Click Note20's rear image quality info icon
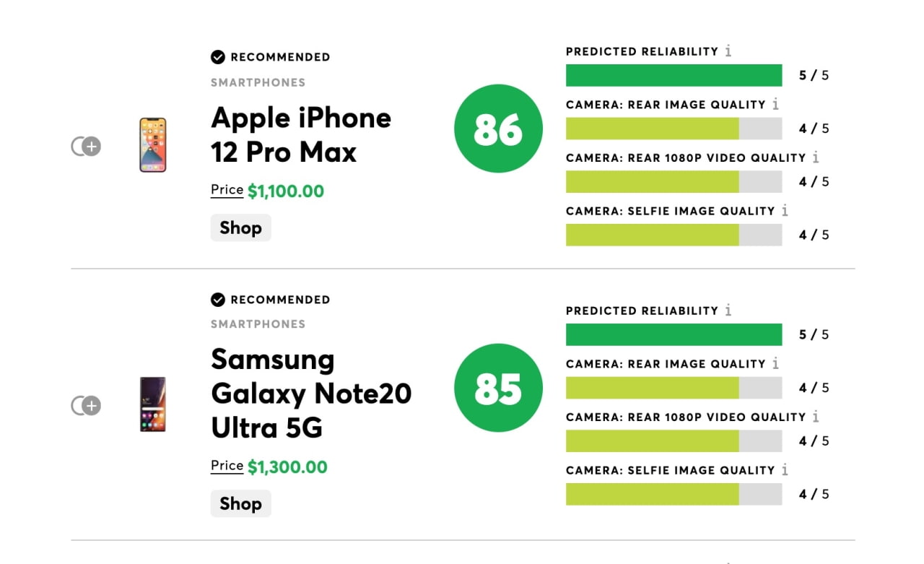The width and height of the screenshot is (924, 564). 777,363
